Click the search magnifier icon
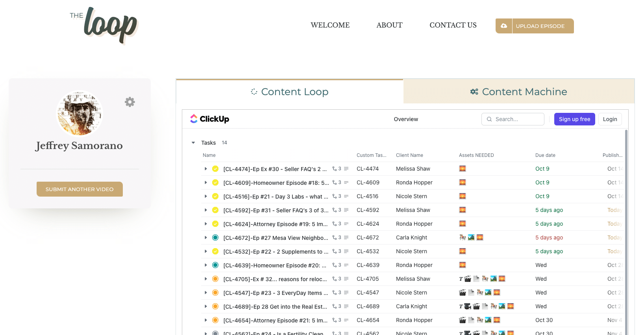Image resolution: width=644 pixels, height=335 pixels. (489, 119)
